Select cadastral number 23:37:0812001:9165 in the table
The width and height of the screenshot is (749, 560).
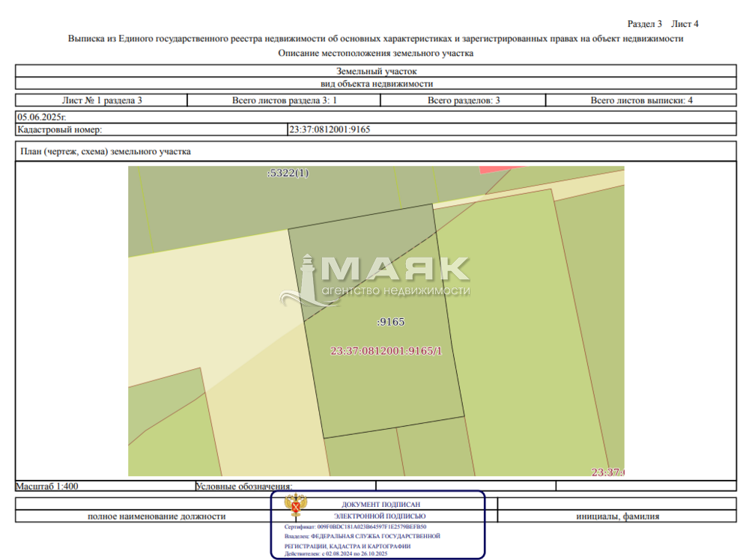coord(330,130)
